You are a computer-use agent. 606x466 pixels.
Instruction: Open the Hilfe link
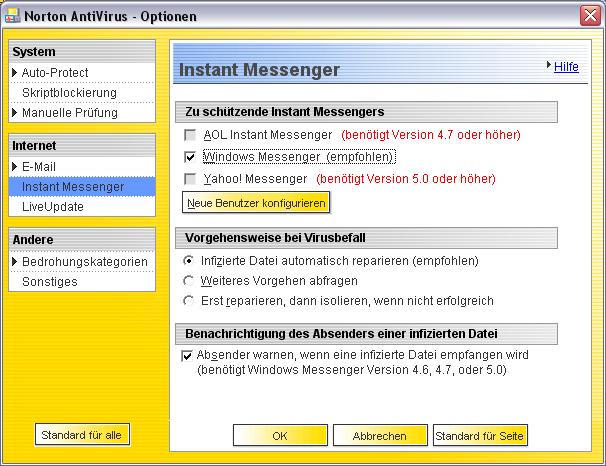pyautogui.click(x=566, y=67)
